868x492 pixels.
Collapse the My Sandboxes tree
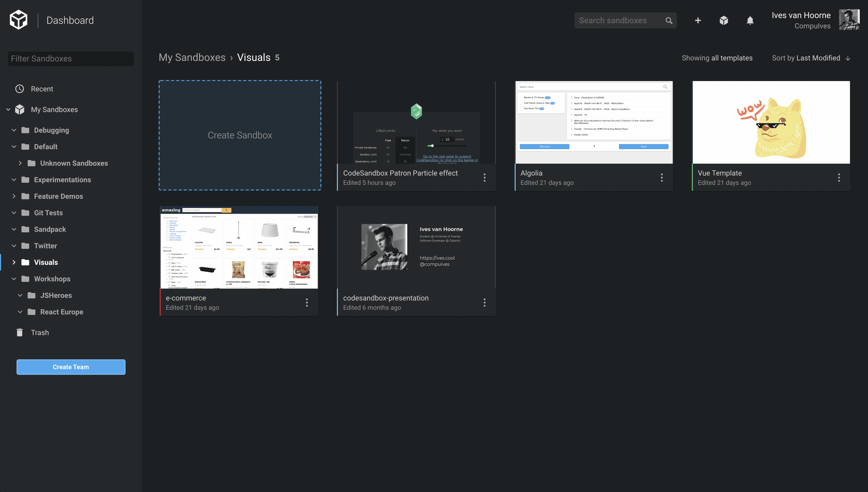tap(8, 109)
